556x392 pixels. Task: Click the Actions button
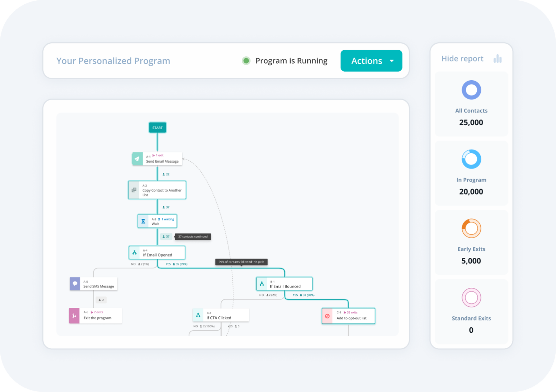tap(366, 61)
